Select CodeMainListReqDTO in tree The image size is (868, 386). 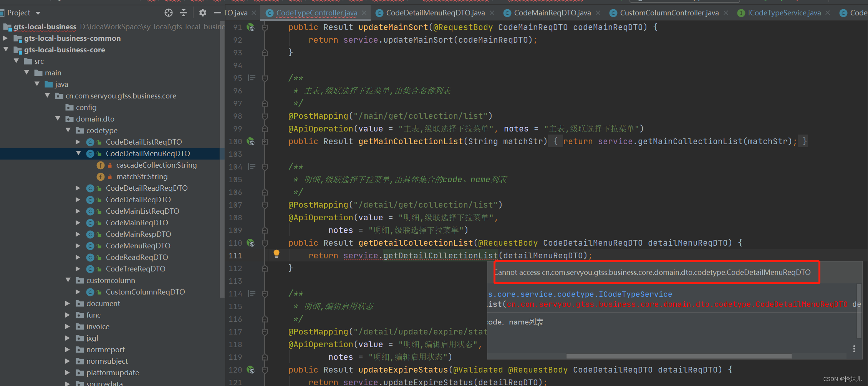point(142,211)
